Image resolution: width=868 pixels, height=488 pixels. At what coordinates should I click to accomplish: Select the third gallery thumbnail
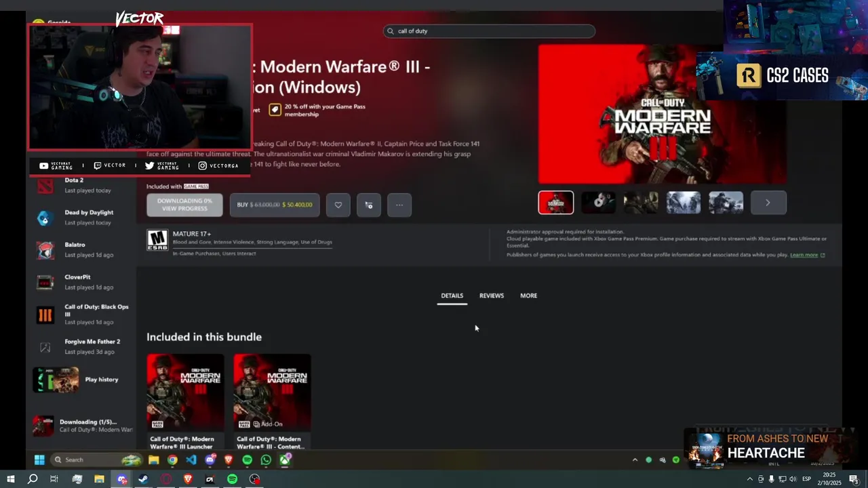641,203
